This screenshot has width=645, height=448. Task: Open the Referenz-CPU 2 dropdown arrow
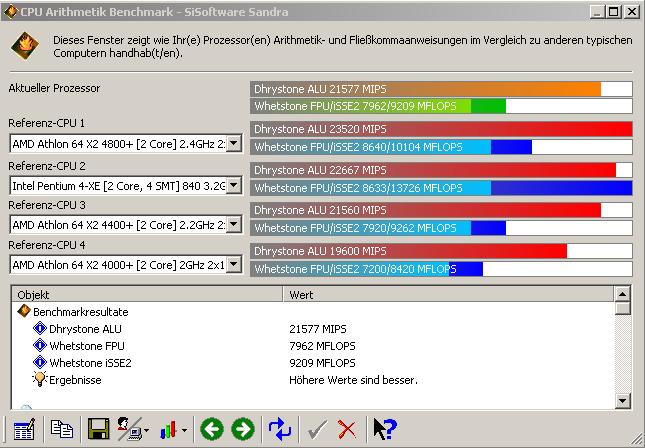(234, 186)
